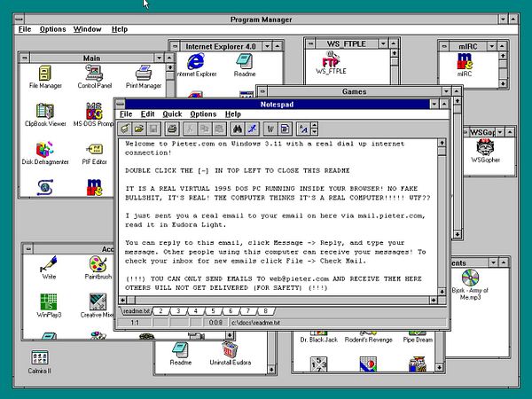This screenshot has width=532, height=399.
Task: Switch to the readme.txt tab
Action: pyautogui.click(x=137, y=311)
